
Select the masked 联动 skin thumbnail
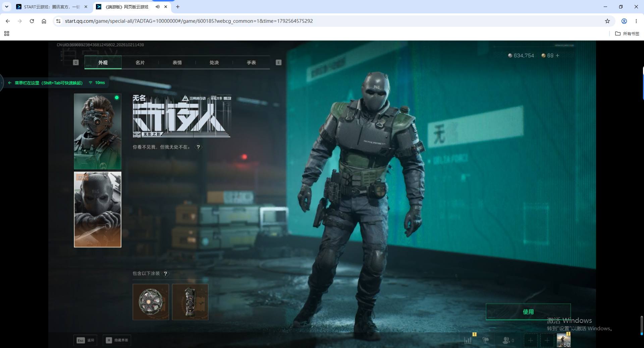(x=98, y=210)
